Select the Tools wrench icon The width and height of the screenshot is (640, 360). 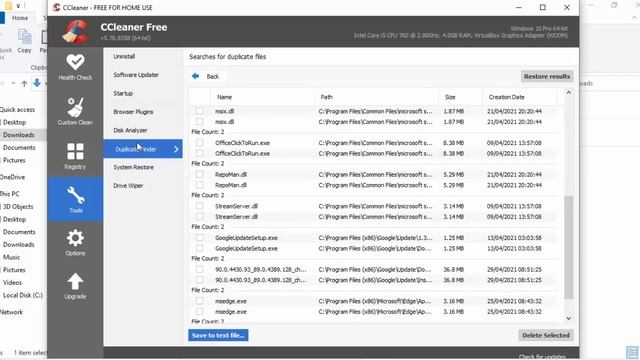(76, 195)
